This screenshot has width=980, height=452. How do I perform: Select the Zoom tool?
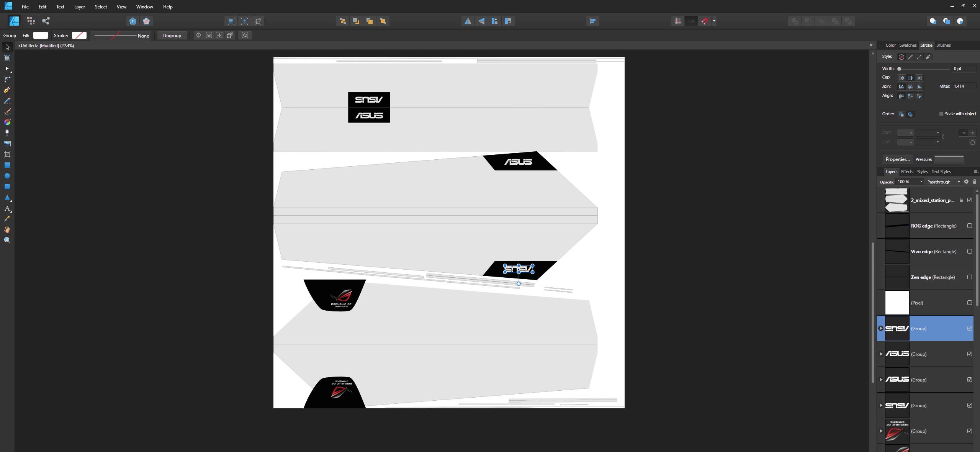pyautogui.click(x=7, y=240)
